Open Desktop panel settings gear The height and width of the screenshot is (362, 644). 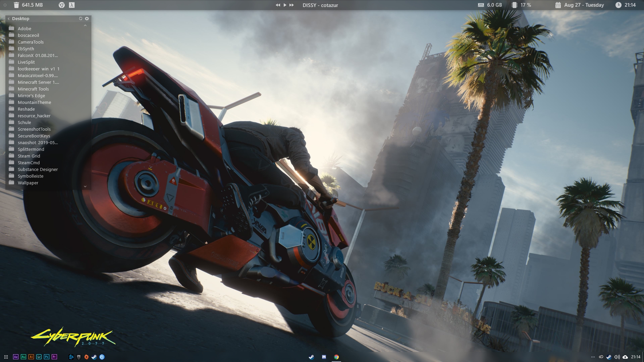tap(87, 19)
